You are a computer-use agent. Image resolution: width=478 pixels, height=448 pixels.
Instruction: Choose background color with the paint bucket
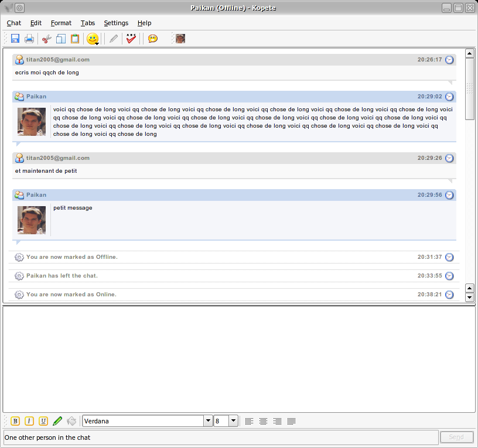click(x=71, y=421)
